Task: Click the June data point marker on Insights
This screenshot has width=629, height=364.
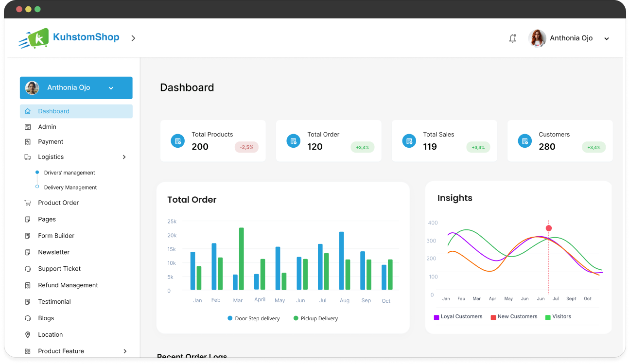Action: pyautogui.click(x=548, y=227)
